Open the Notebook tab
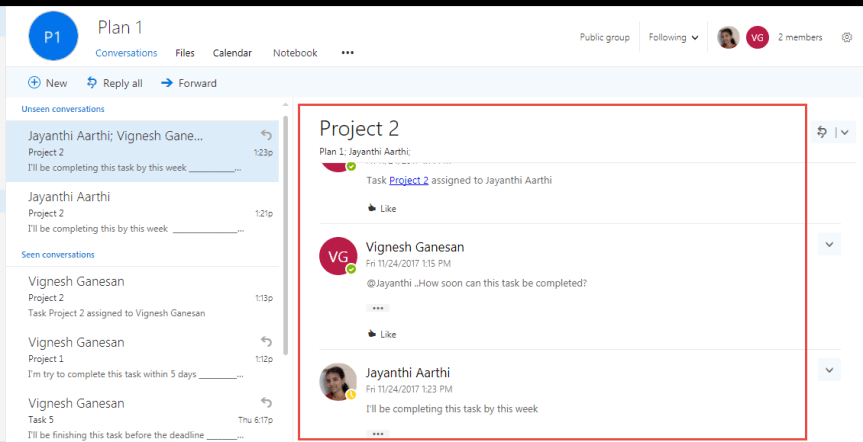Screen dimensions: 863x442 click(x=295, y=53)
